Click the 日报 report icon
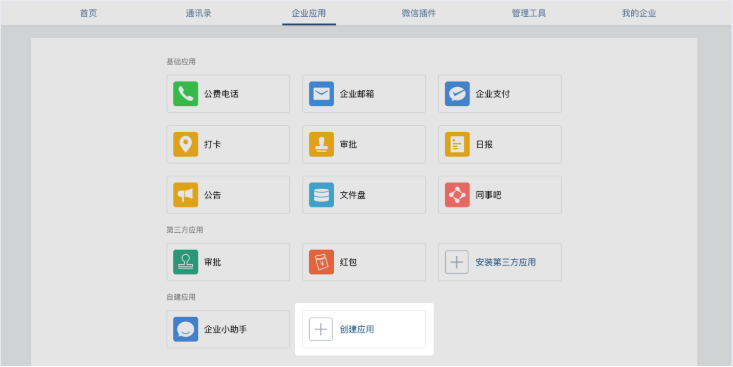The width and height of the screenshot is (733, 367). 457,144
